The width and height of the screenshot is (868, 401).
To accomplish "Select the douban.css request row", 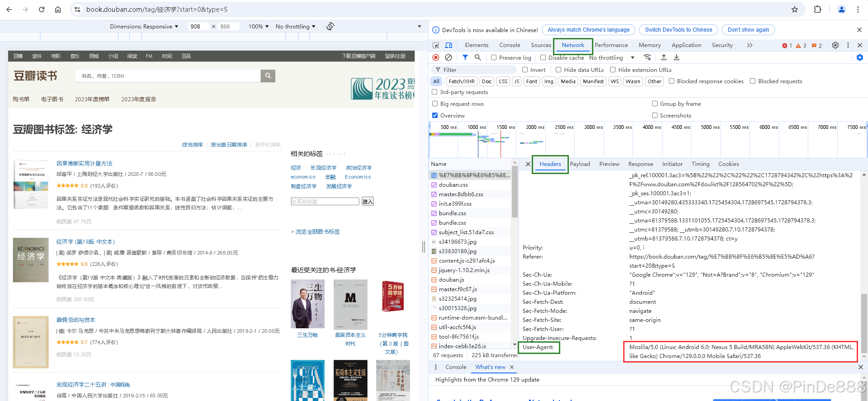I will [x=470, y=185].
